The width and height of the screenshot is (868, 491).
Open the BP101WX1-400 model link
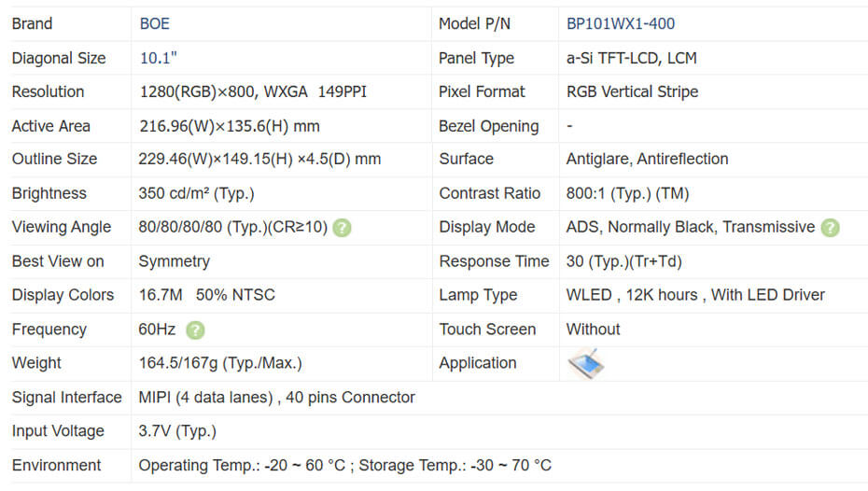click(x=620, y=23)
